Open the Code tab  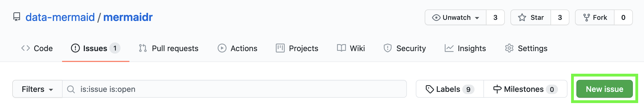[x=37, y=48]
